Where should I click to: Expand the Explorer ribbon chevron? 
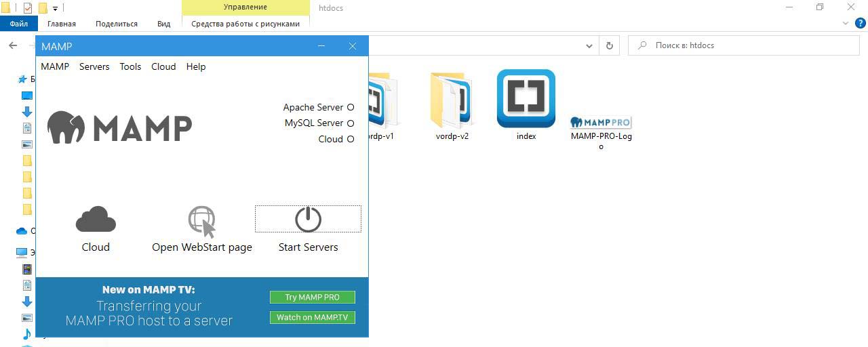[x=846, y=23]
